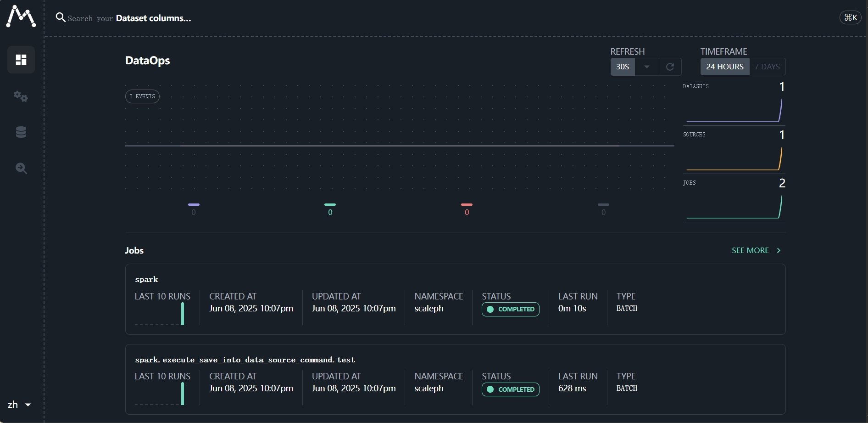Open the lineage events search icon in sidebar

21,168
